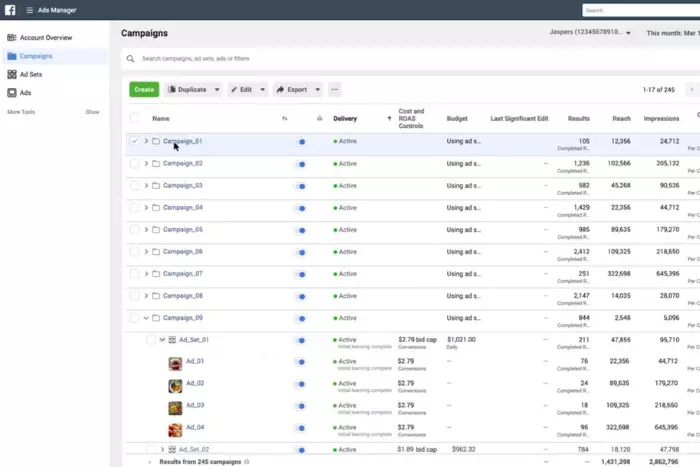Click the top bar Search field
700x467 pixels.
click(x=641, y=10)
